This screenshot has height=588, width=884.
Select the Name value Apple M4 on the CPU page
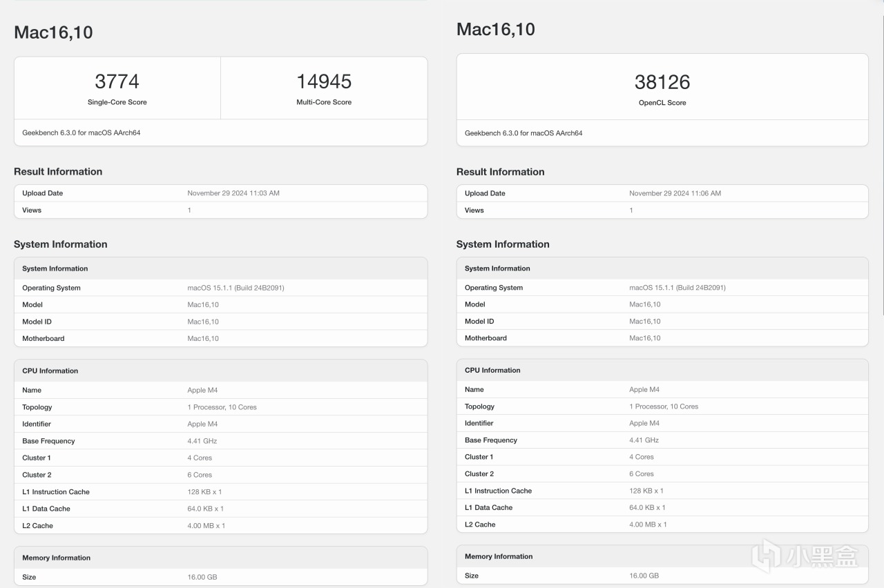[x=202, y=390]
